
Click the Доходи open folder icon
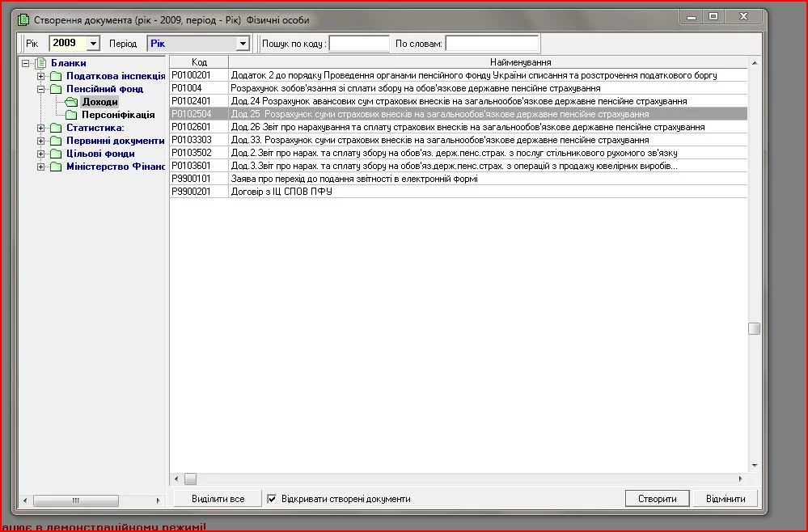coord(71,102)
